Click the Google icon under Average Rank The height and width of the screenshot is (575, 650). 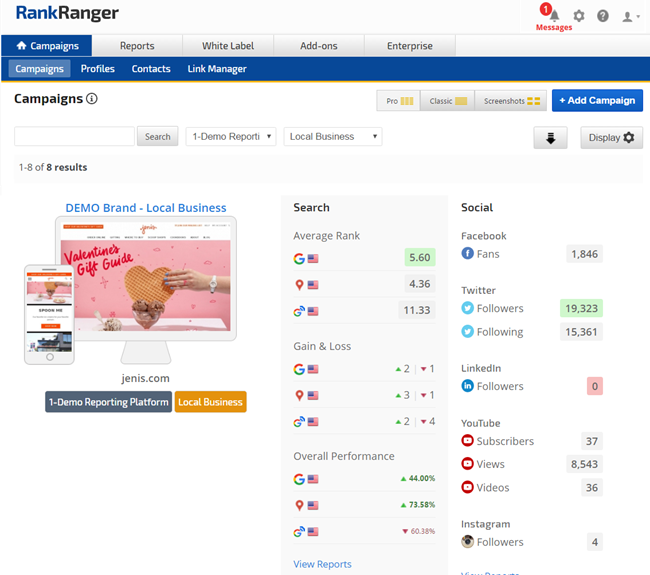coord(299,259)
